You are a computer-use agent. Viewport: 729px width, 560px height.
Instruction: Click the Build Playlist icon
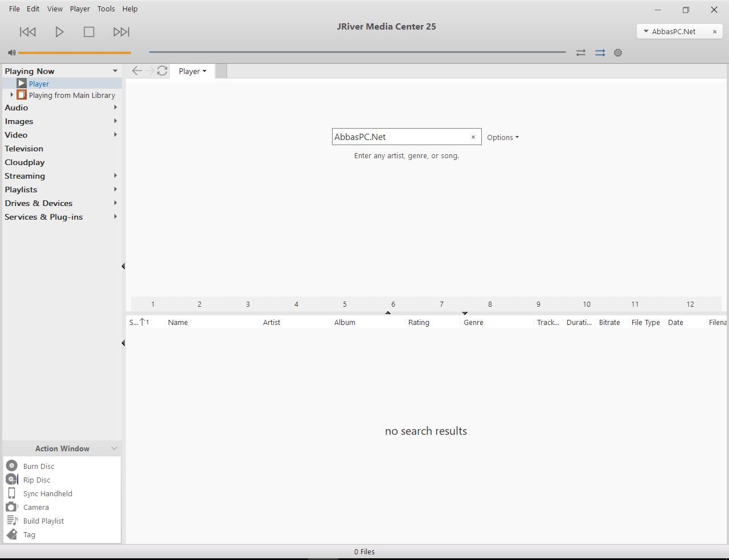(x=12, y=520)
